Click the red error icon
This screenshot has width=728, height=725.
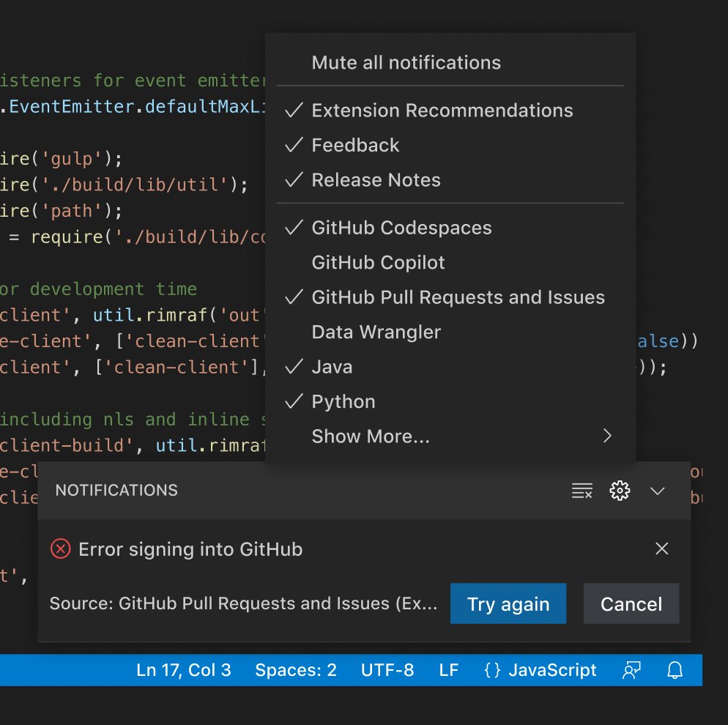[60, 549]
